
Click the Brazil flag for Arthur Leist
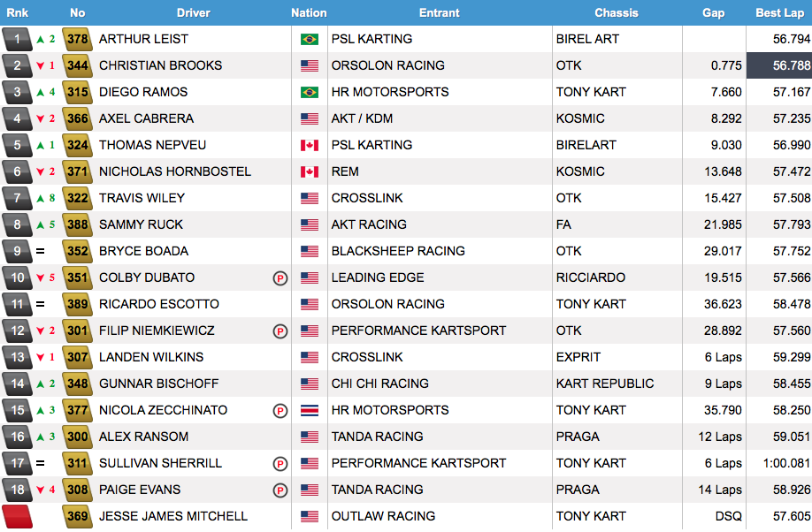310,40
